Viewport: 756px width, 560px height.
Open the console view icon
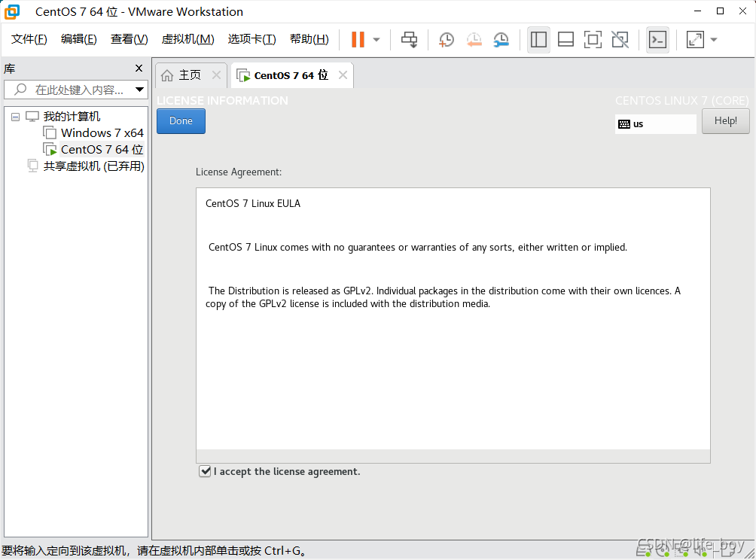(657, 40)
